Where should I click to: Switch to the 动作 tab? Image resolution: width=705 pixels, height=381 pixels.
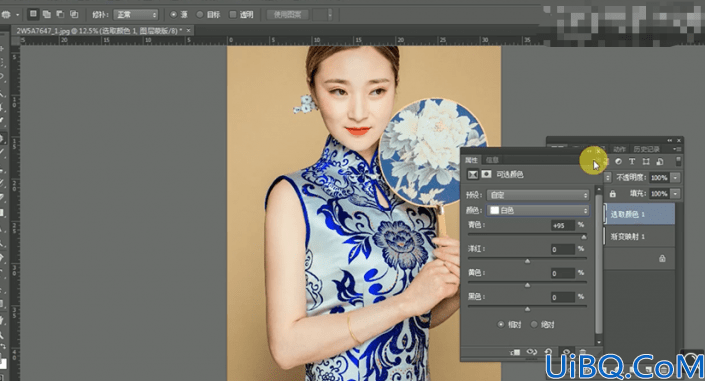coord(619,149)
